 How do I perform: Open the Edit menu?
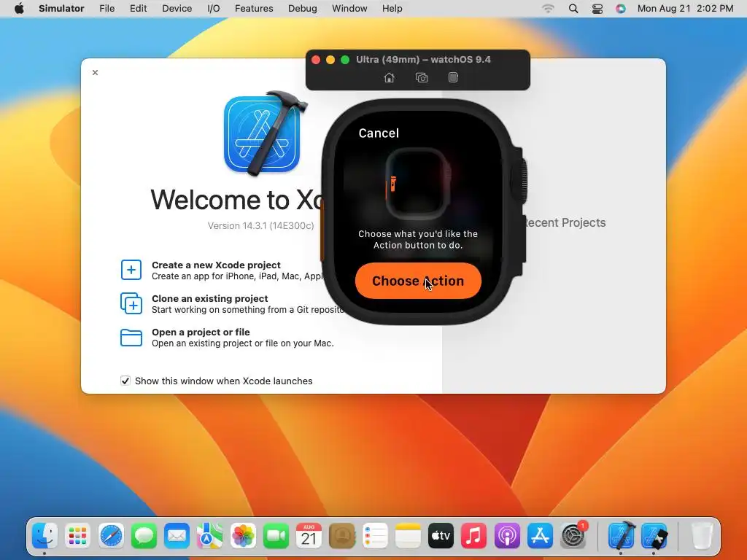[x=138, y=9]
